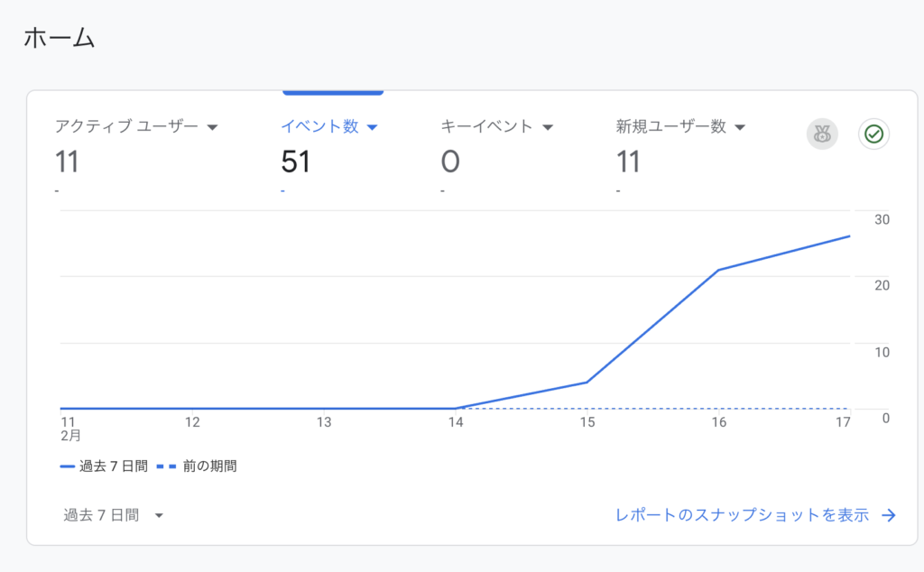The height and width of the screenshot is (572, 924).
Task: Click the y-axis label 30
Action: (882, 219)
